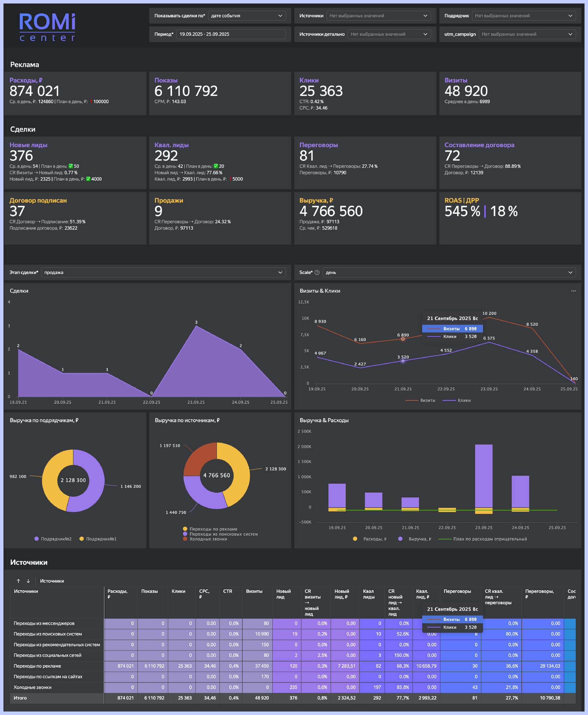Open the Scale help question-mark icon
Screen dimensions: 588x715
click(x=317, y=272)
